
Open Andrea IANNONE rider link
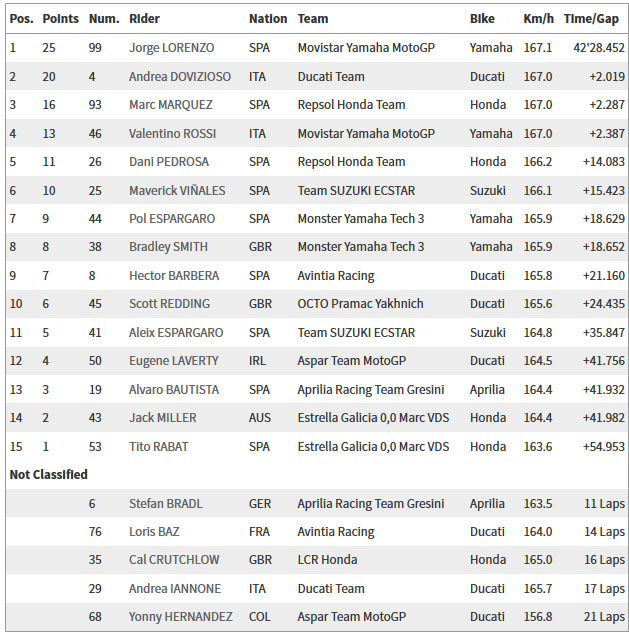(175, 589)
